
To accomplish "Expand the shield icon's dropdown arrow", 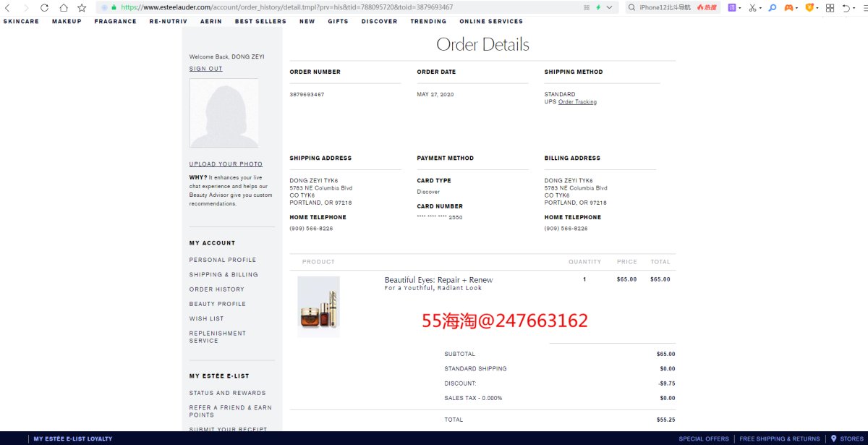I will pos(817,8).
